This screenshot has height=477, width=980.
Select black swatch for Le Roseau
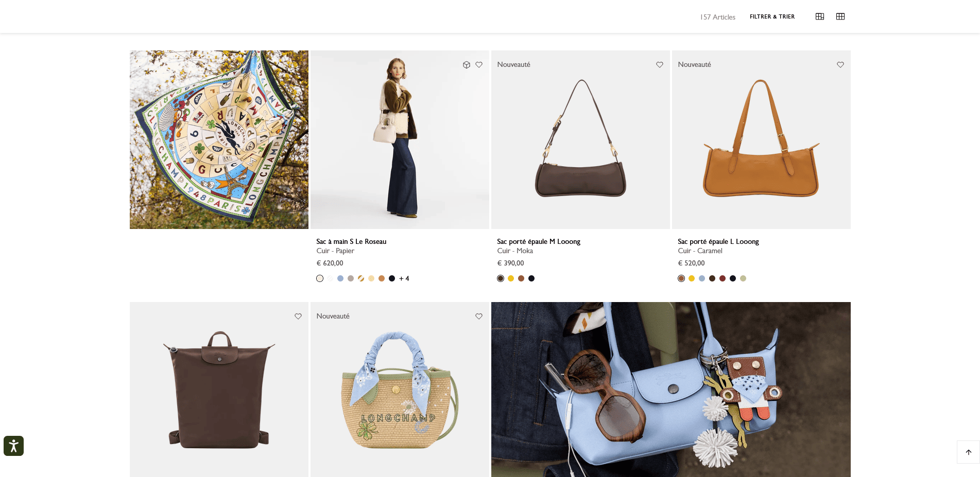click(x=392, y=278)
